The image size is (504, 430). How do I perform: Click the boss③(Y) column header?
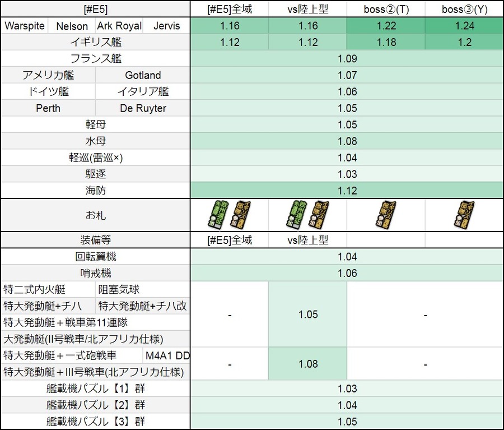pos(464,10)
